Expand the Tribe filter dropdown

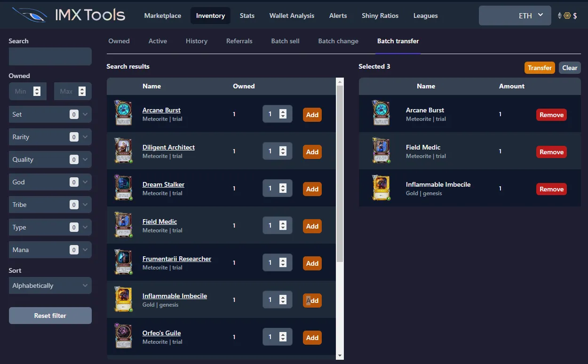(50, 205)
